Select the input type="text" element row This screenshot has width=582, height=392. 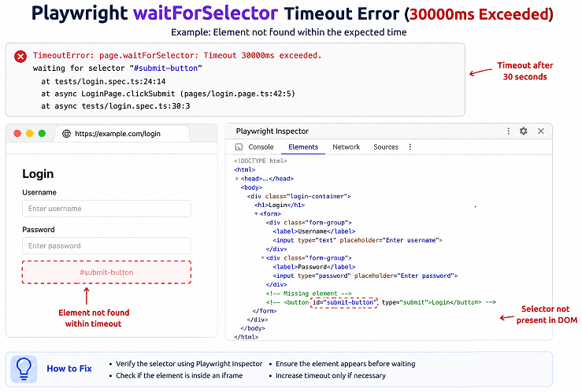358,240
